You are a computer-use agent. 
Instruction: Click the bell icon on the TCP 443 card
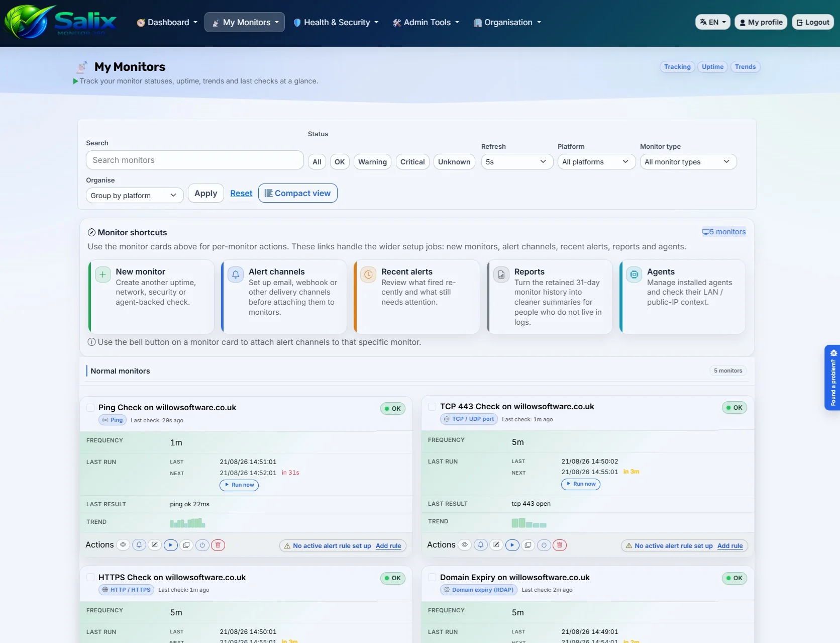(481, 545)
